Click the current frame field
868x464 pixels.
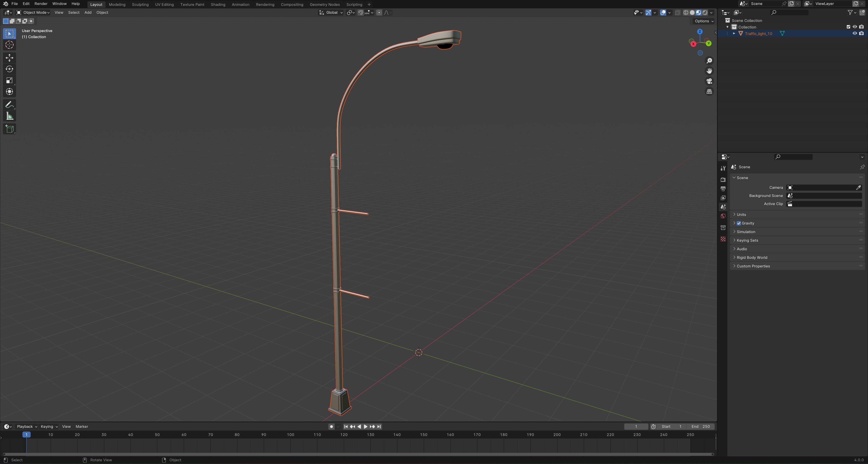click(x=636, y=427)
